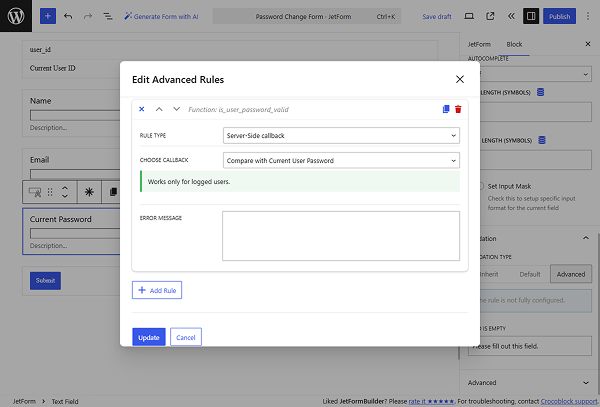This screenshot has height=407, width=600.
Task: Click Generate Form with AI
Action: click(161, 16)
